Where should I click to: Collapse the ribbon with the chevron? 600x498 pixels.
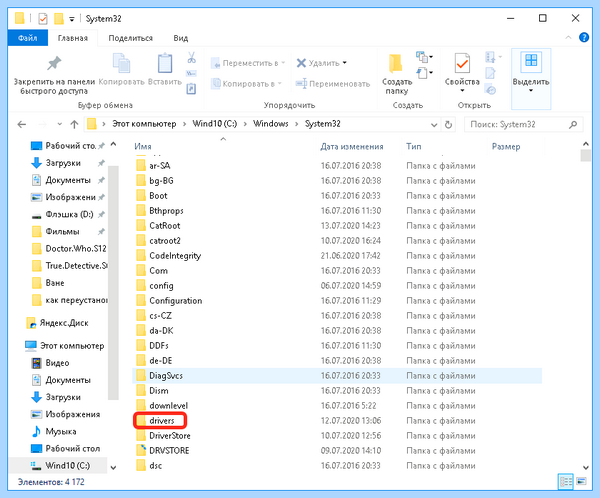pos(568,38)
